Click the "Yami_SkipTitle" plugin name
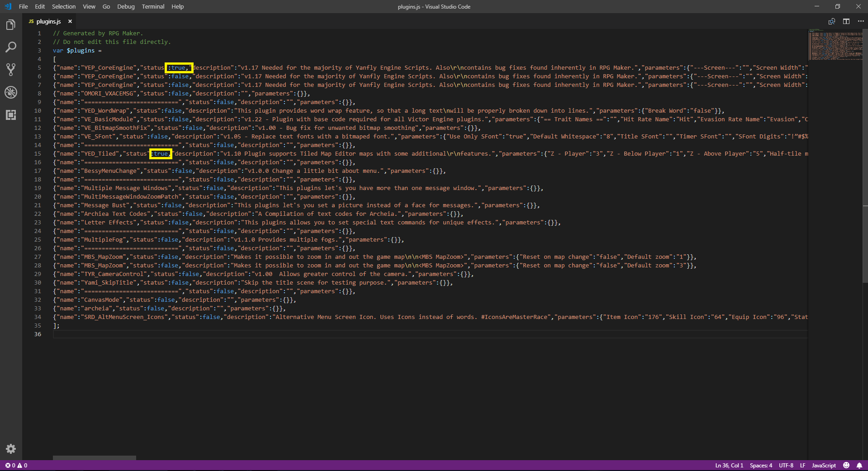Viewport: 868px width, 471px height. pos(109,283)
